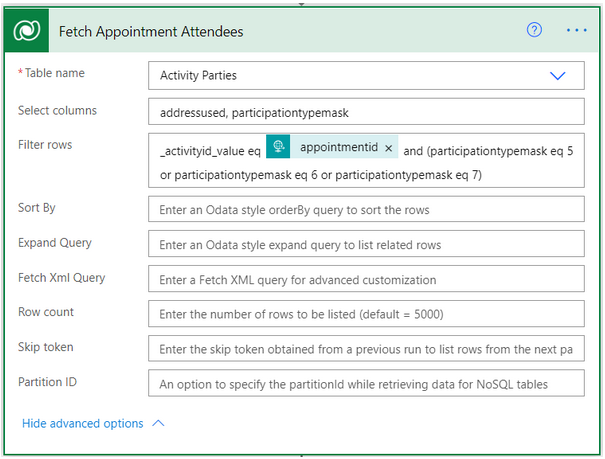The height and width of the screenshot is (459, 605).
Task: Click the dynamic content icon on appointmentid token
Action: 279,148
